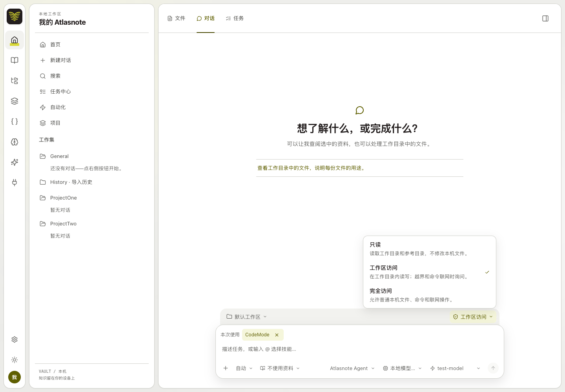Toggle the right side panel icon
The image size is (565, 392).
pyautogui.click(x=545, y=18)
